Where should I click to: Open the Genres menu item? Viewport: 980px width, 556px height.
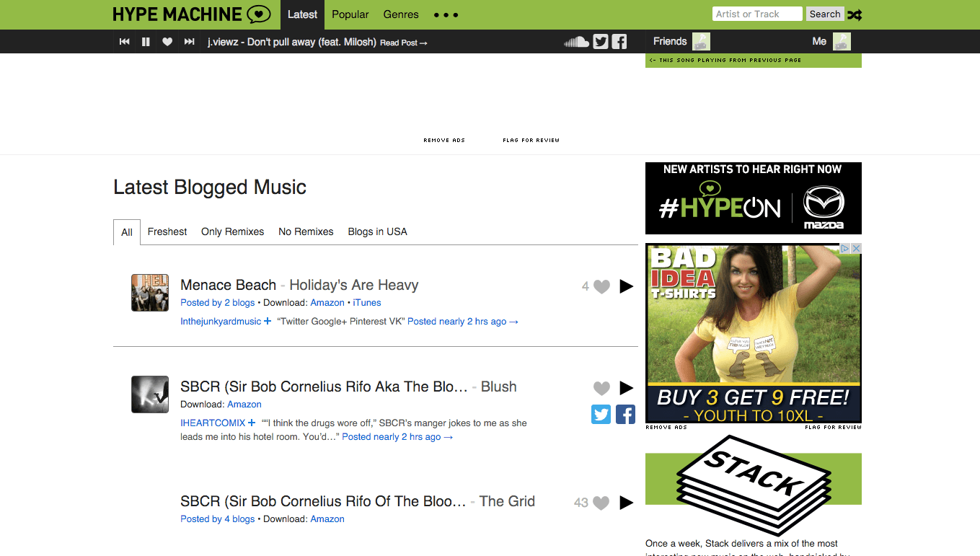(x=401, y=14)
